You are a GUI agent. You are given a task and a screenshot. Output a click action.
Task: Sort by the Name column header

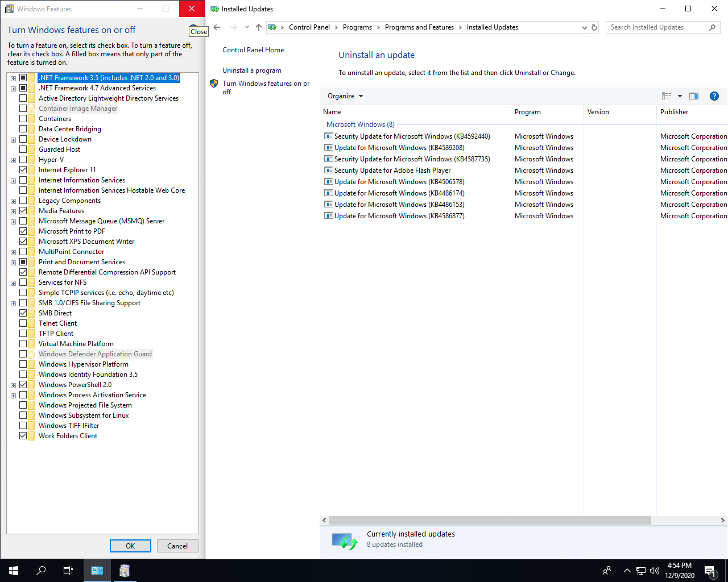point(415,112)
